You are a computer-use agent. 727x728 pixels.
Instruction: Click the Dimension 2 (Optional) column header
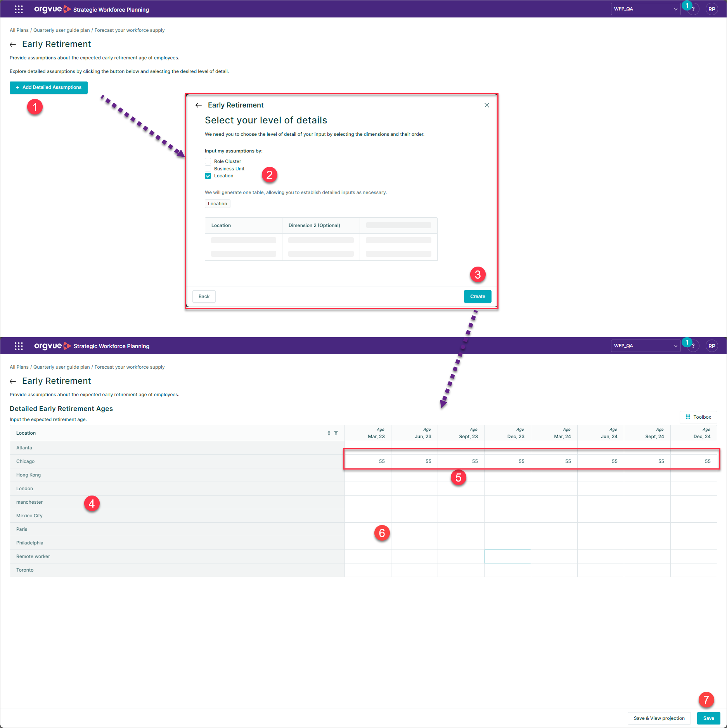point(321,225)
